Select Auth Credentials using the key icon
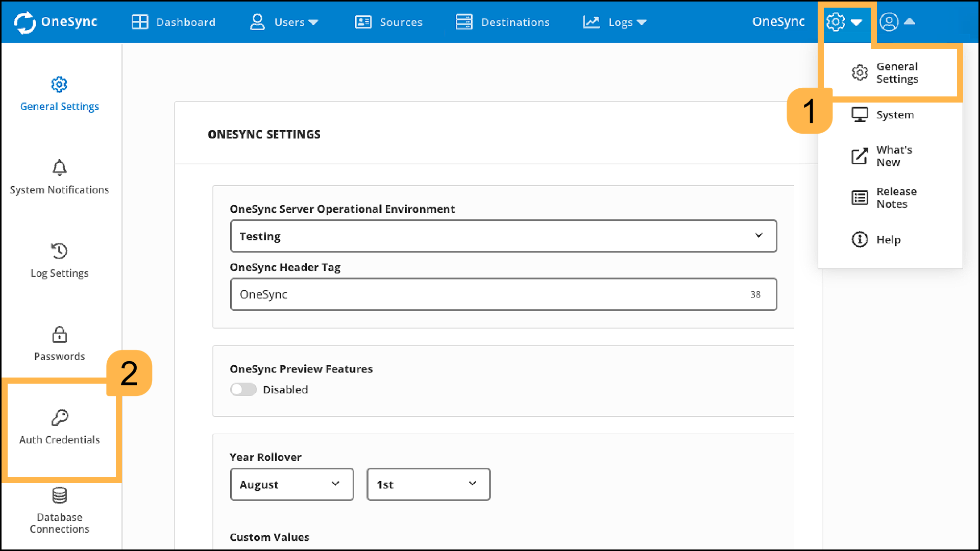Viewport: 980px width, 551px height. pyautogui.click(x=59, y=426)
